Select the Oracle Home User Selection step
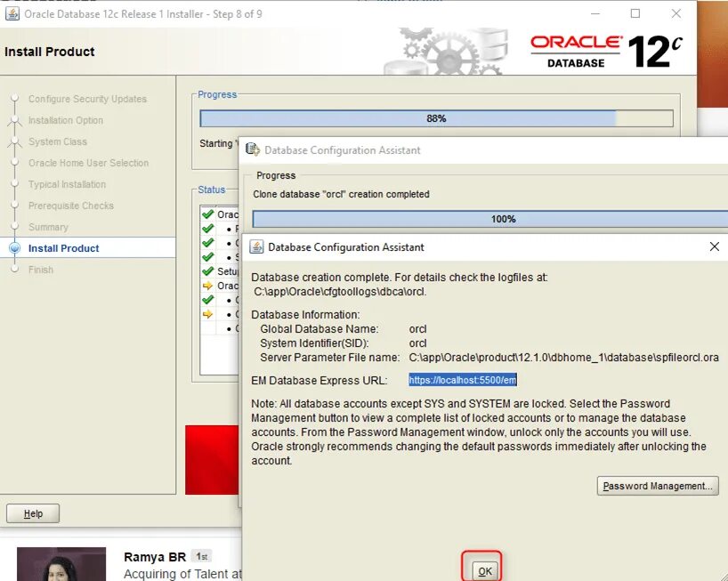 88,163
